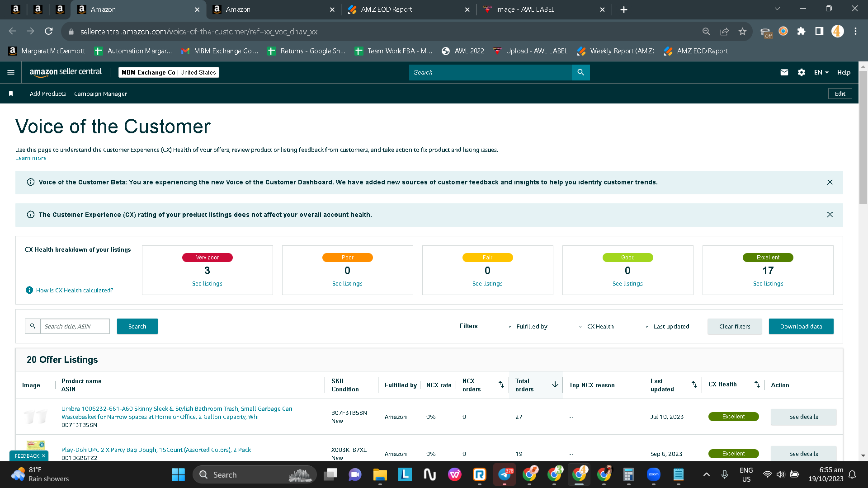Click the info icon beside How is CX Health calculated

[x=29, y=290]
